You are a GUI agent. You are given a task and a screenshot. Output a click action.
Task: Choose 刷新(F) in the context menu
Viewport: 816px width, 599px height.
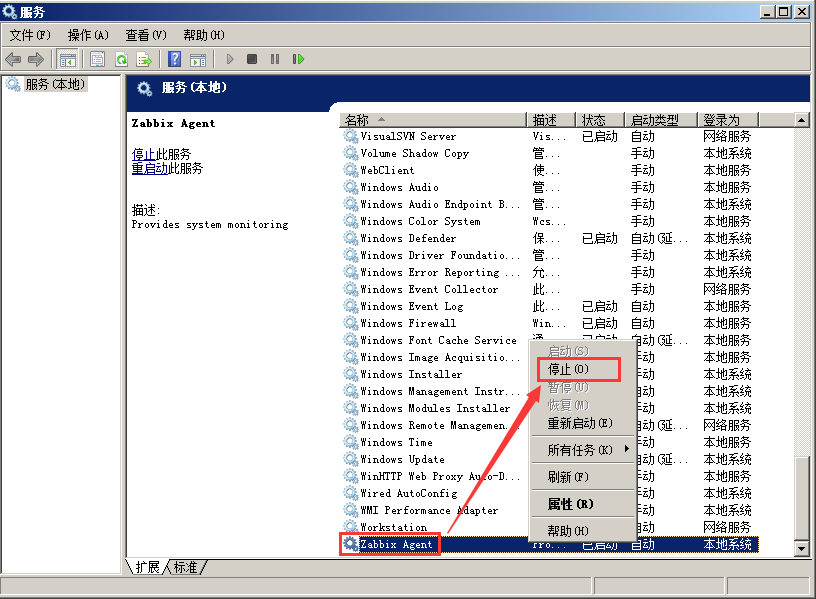click(582, 477)
